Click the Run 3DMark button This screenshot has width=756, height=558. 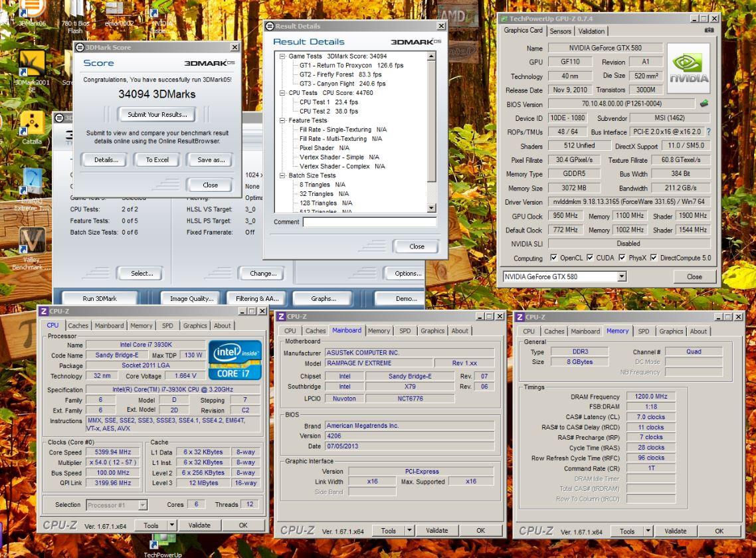click(x=100, y=298)
